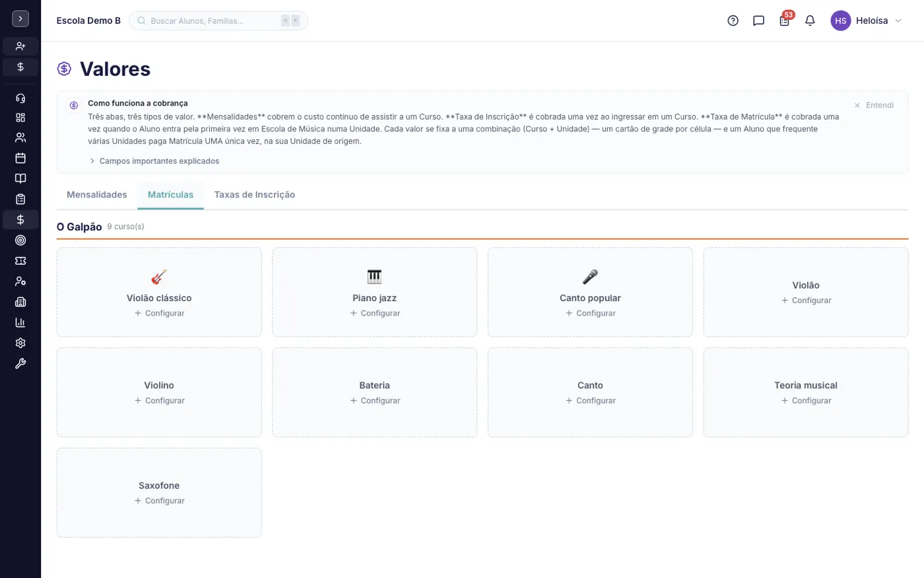This screenshot has width=924, height=578.
Task: Open the chat messages icon in header
Action: pyautogui.click(x=758, y=20)
